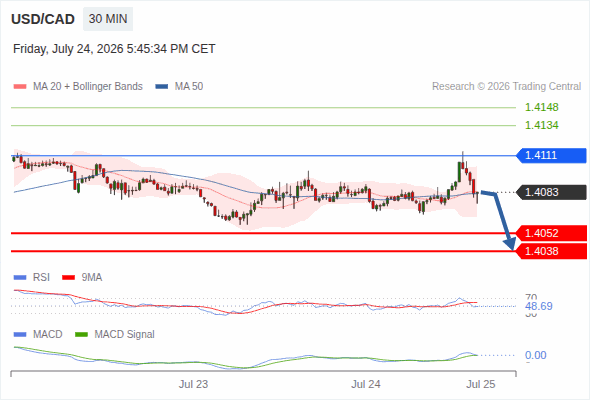Click the red 1.4052 support price tag
Image resolution: width=590 pixels, height=400 pixels.
[551, 233]
